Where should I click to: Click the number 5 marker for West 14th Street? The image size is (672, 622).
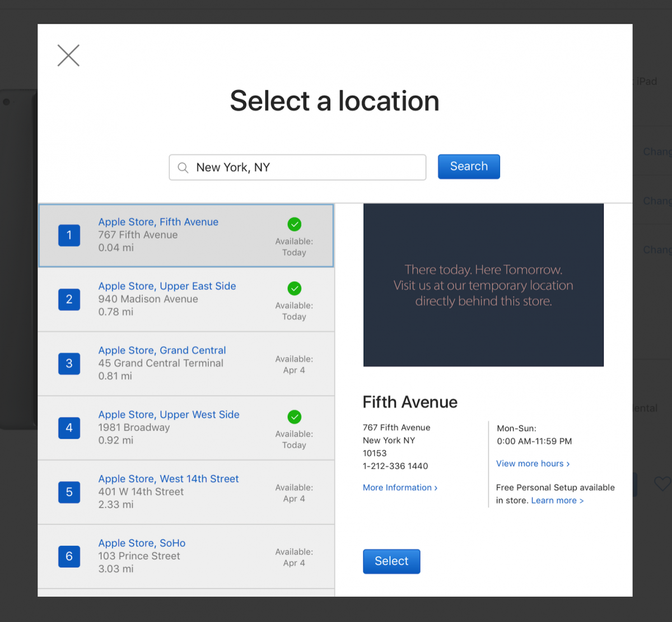pyautogui.click(x=69, y=492)
